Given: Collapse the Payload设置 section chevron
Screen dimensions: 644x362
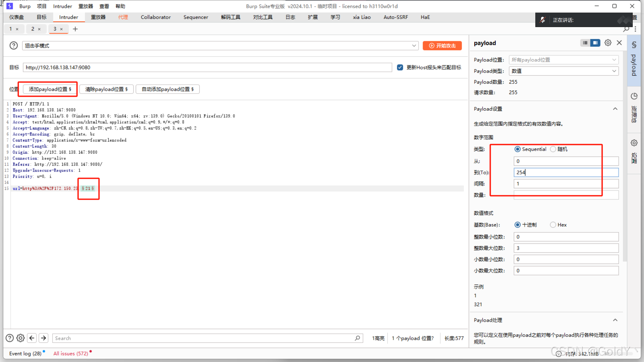Looking at the screenshot, I should 615,109.
